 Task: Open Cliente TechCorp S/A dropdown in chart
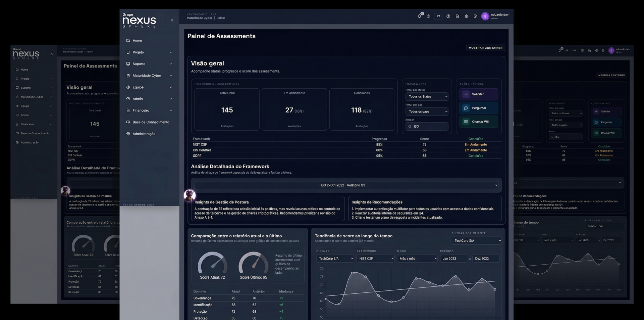click(x=335, y=259)
